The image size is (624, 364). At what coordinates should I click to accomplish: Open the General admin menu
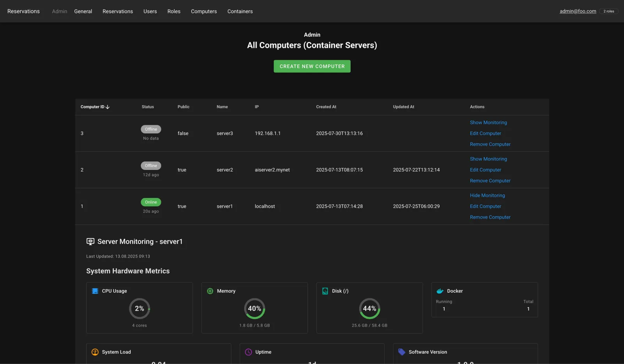(x=83, y=11)
